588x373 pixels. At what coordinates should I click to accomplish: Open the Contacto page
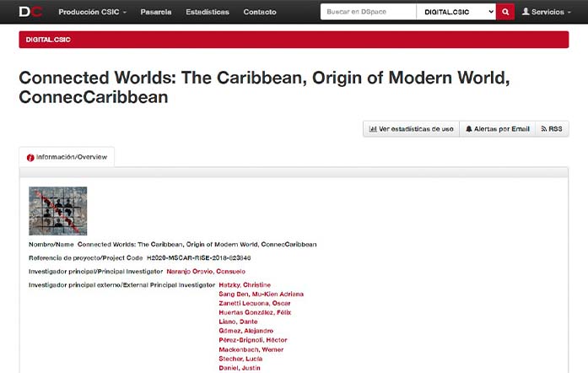[x=260, y=12]
